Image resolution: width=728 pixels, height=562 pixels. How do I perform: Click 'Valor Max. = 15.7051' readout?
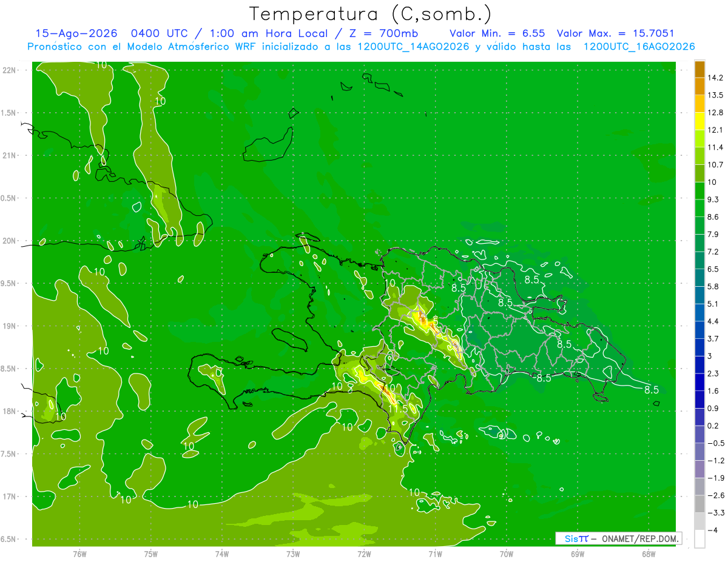coord(615,33)
